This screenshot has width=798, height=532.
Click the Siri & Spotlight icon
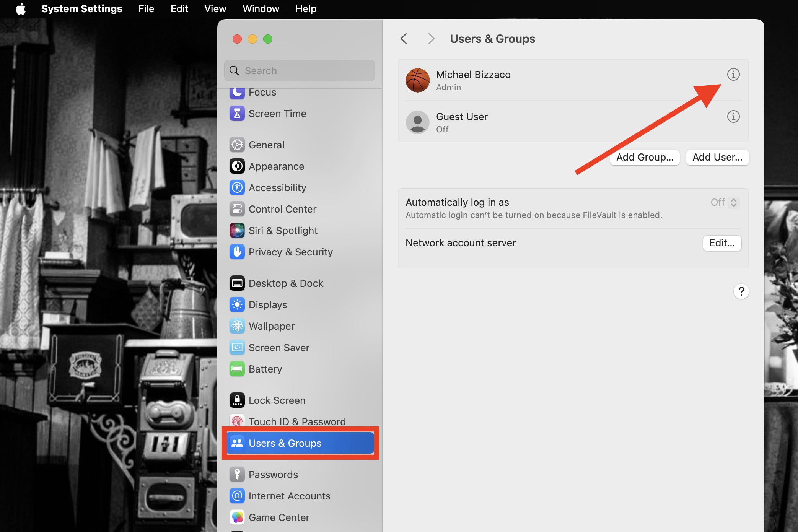pos(237,231)
